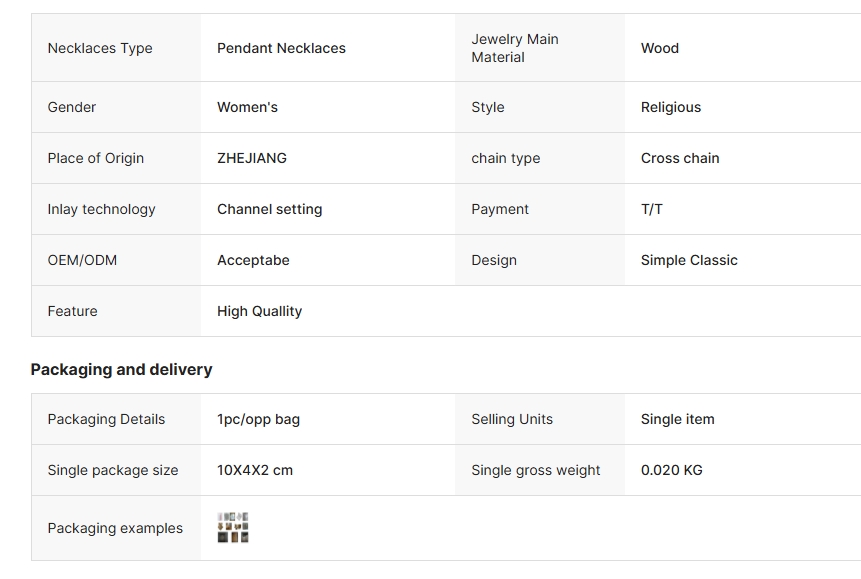This screenshot has height=579, width=861.
Task: Click the Single item selling units value
Action: point(677,420)
